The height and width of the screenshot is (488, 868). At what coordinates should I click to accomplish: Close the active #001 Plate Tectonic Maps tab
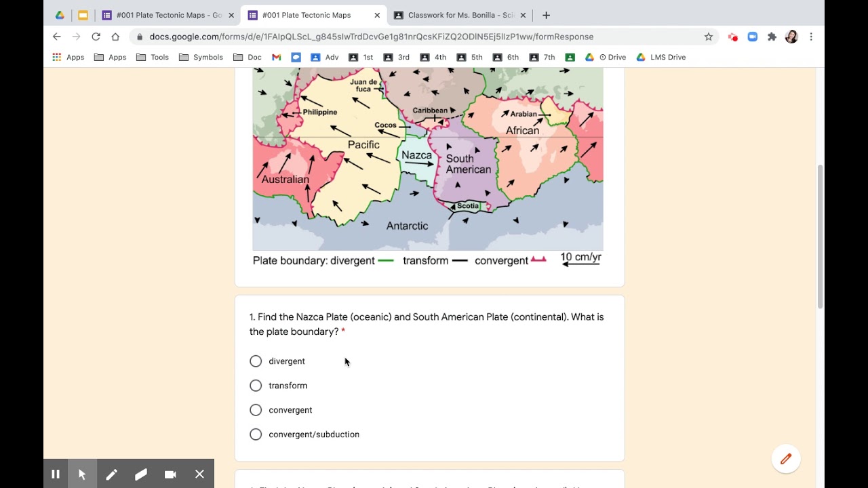coord(377,15)
